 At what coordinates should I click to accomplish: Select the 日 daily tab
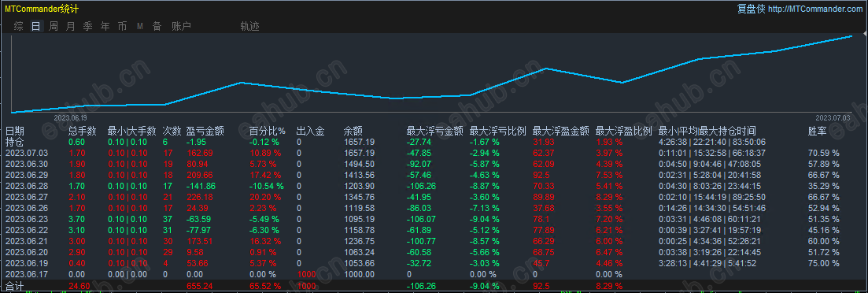click(x=36, y=26)
